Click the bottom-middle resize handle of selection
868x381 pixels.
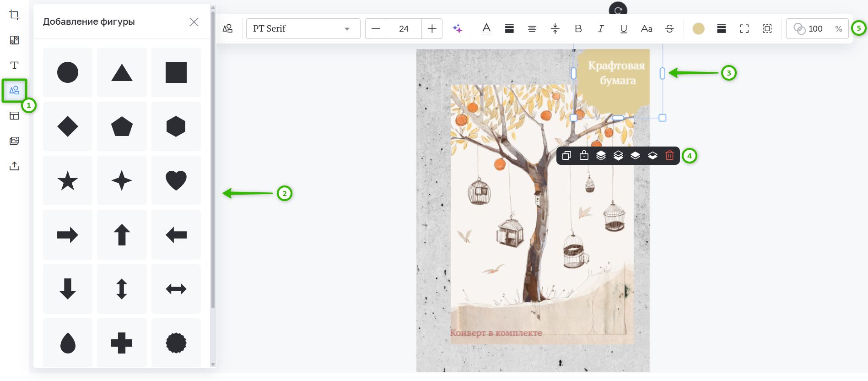coord(618,118)
